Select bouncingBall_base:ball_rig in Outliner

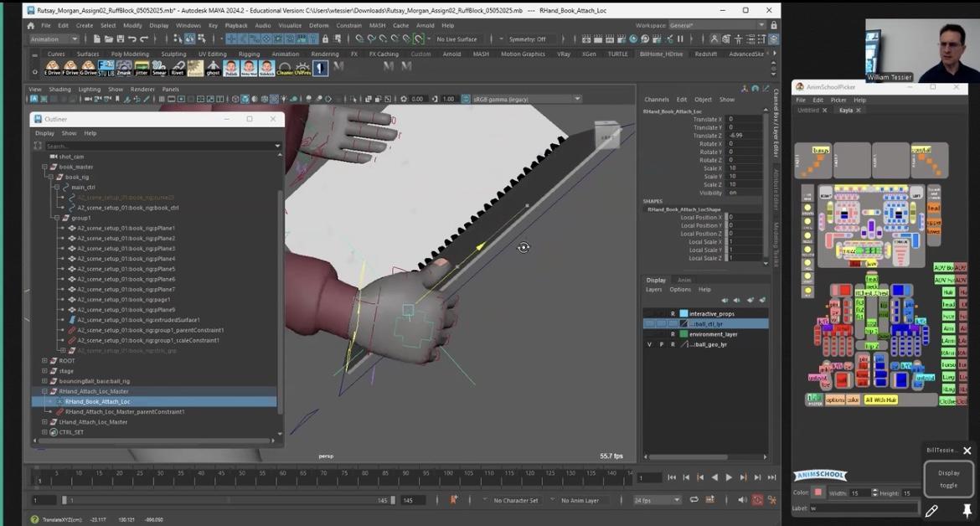94,381
